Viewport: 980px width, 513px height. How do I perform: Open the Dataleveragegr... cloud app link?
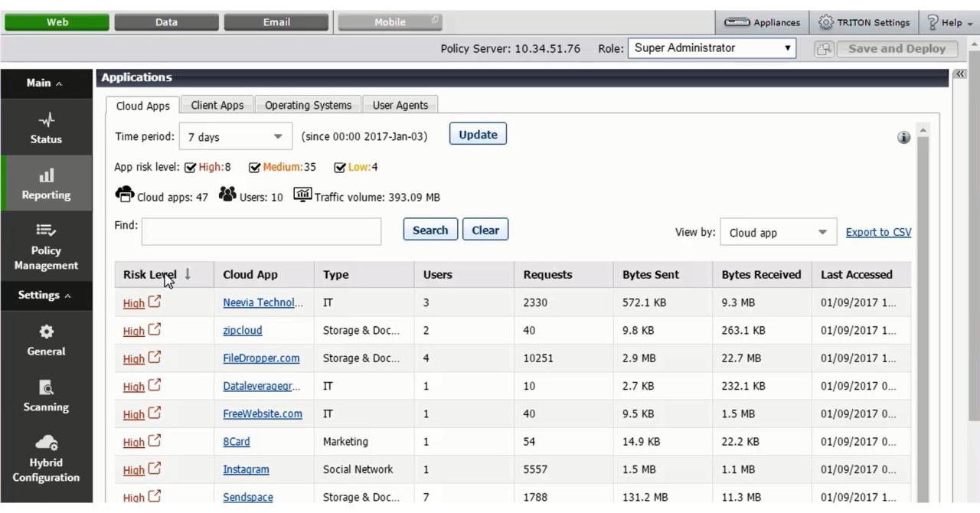[262, 386]
